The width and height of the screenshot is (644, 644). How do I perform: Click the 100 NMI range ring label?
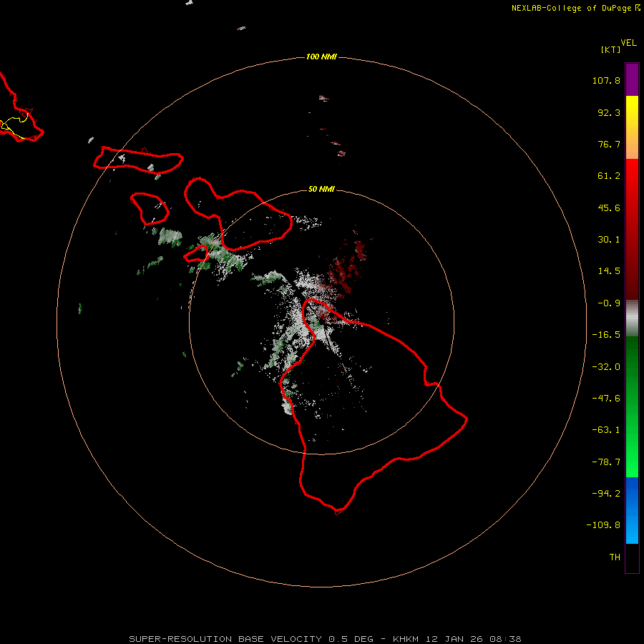(321, 57)
